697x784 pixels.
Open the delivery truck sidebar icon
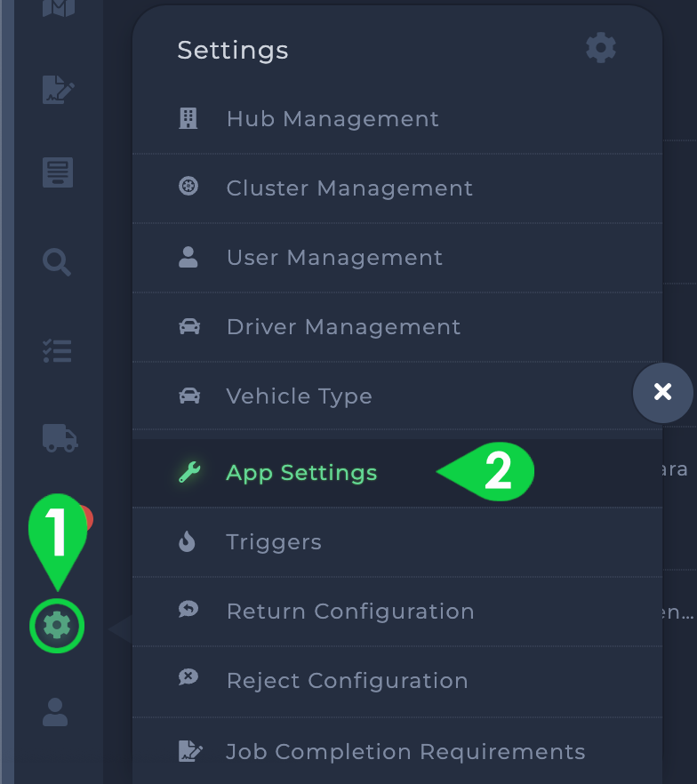[x=60, y=438]
